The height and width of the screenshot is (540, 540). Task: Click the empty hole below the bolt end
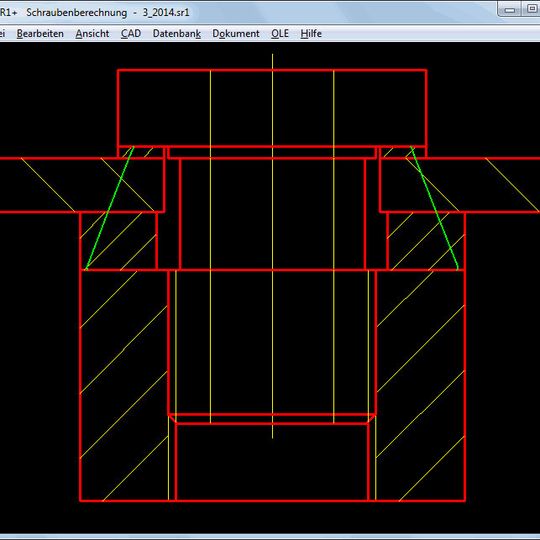272,462
